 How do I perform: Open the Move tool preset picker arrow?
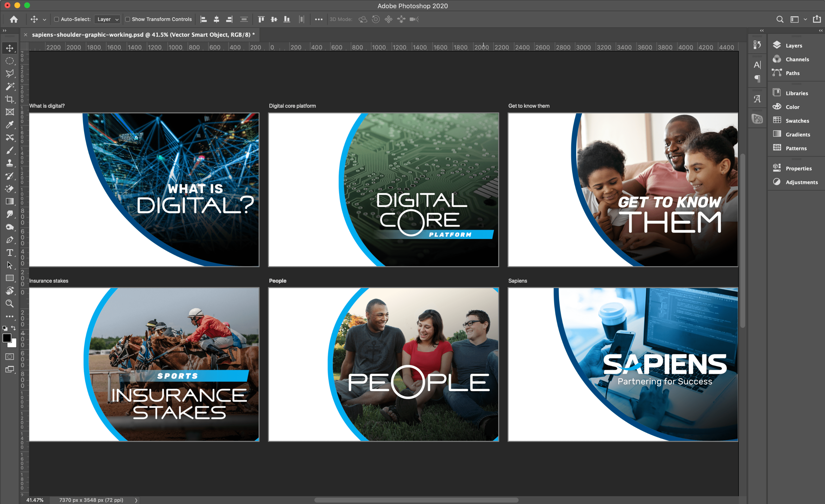(x=45, y=20)
